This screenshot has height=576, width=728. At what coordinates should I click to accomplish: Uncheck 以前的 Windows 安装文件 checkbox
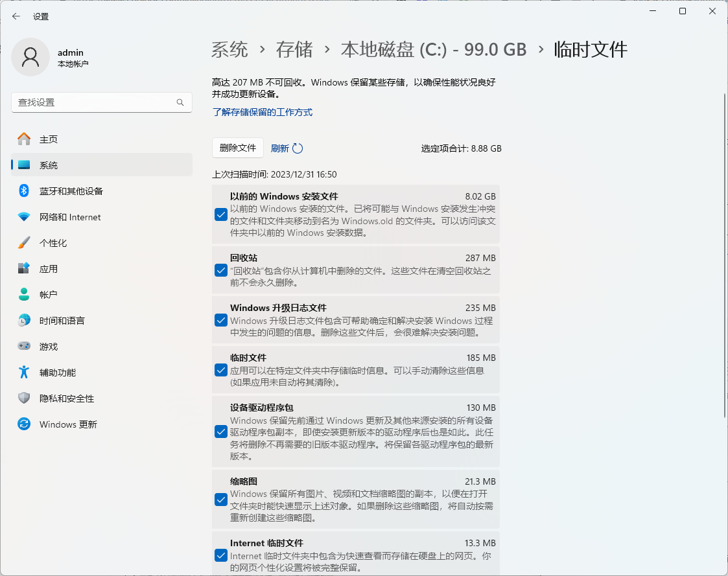coord(221,214)
